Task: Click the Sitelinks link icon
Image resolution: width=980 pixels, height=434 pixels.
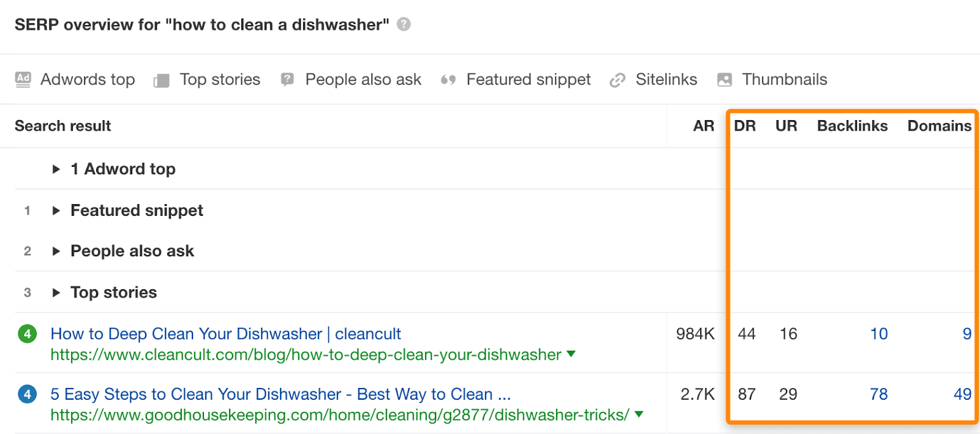Action: [x=616, y=79]
